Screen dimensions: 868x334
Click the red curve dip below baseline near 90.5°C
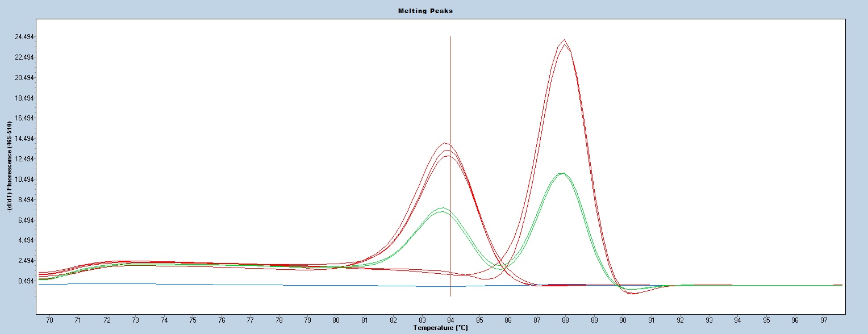pos(632,293)
